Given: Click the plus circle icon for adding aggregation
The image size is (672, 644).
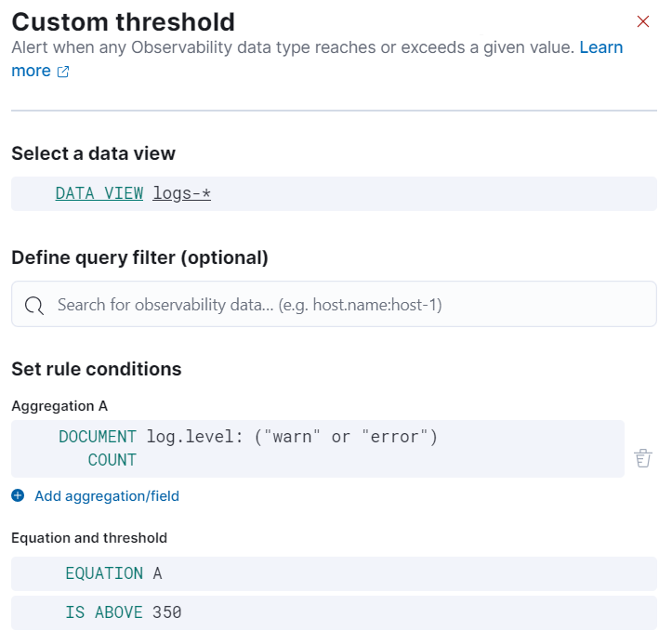Looking at the screenshot, I should point(18,496).
